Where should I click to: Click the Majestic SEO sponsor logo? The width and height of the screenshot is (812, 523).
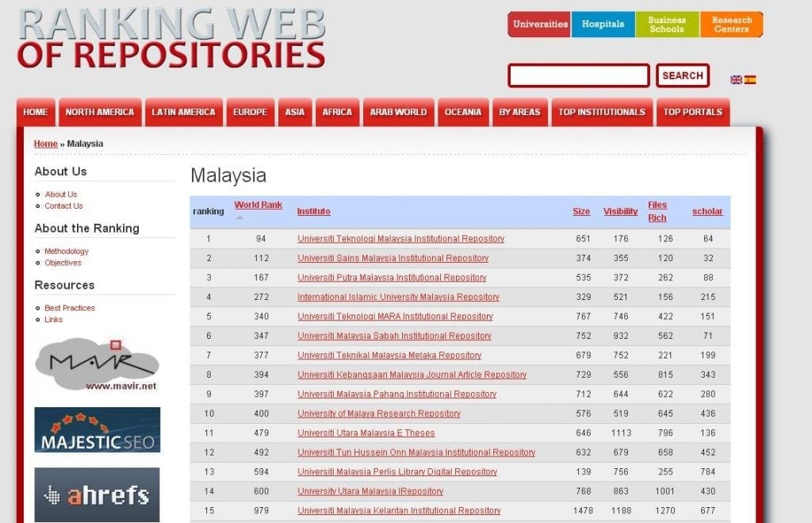coord(97,429)
